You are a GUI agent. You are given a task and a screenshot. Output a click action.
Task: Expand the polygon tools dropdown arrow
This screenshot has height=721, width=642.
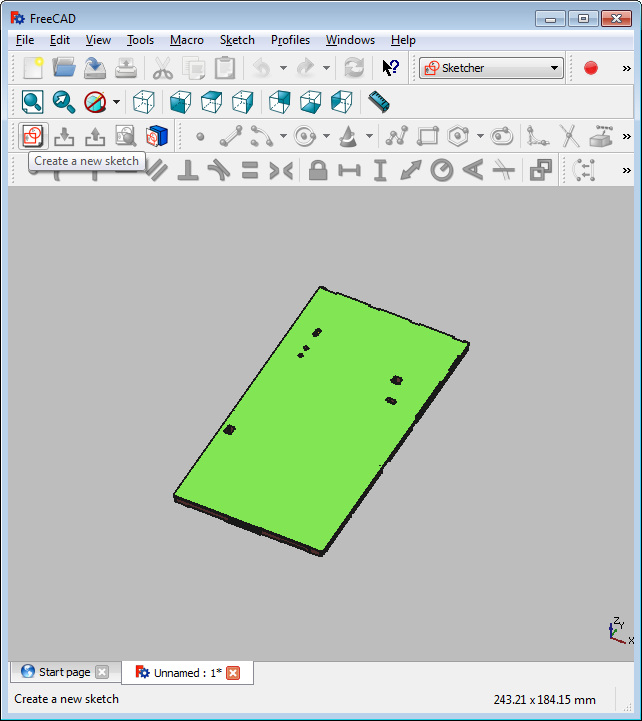pos(480,136)
